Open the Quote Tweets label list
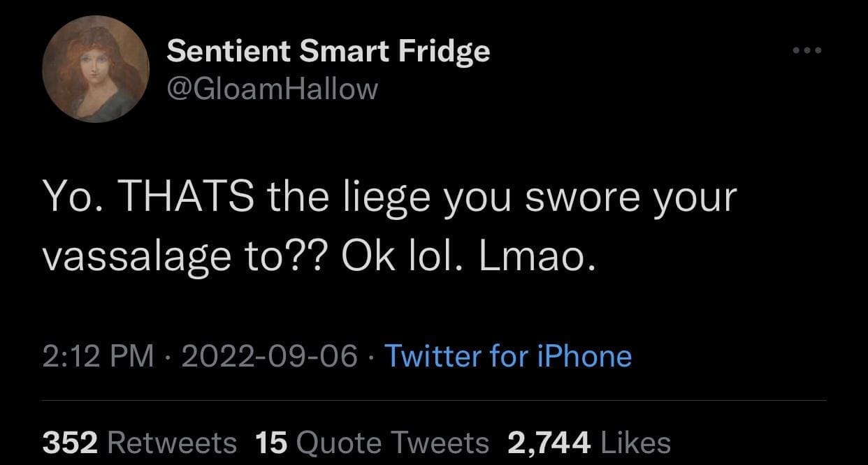The height and width of the screenshot is (465, 868). coord(393,442)
